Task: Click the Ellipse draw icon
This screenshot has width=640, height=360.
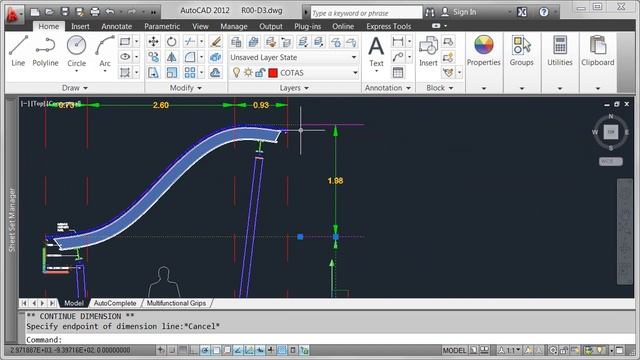Action: (x=125, y=57)
